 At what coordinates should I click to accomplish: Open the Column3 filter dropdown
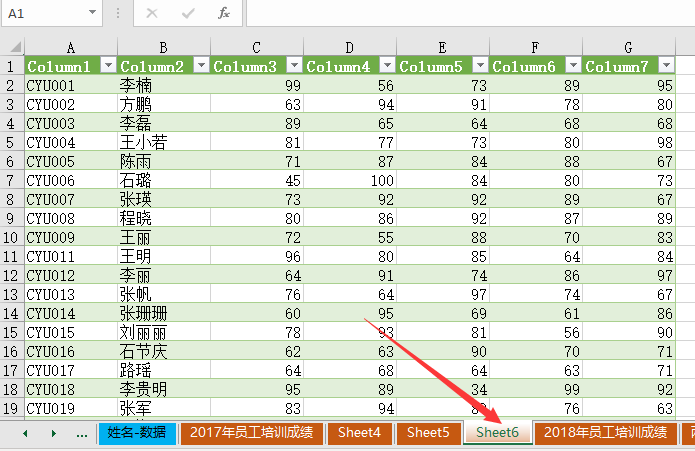coord(294,66)
